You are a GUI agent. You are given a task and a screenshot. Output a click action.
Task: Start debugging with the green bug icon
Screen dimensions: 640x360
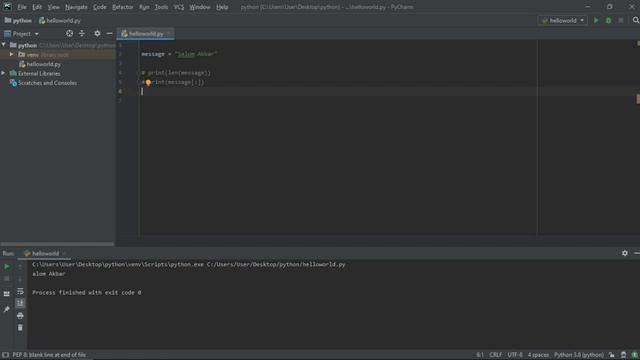pos(608,20)
